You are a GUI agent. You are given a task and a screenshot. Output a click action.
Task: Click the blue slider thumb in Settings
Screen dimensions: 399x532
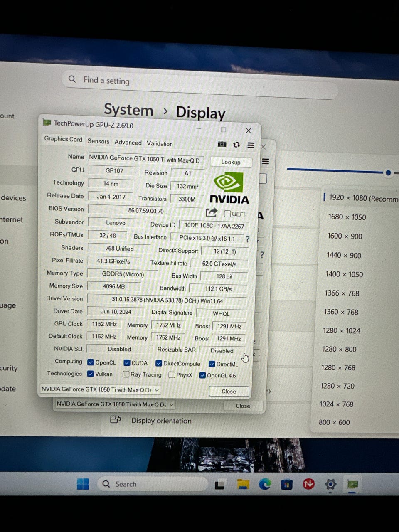[x=388, y=172]
